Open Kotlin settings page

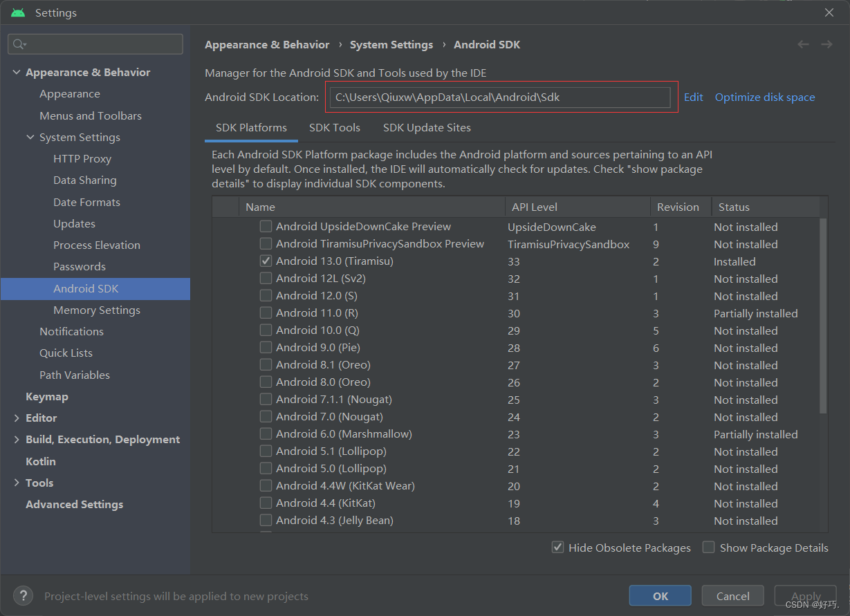click(x=41, y=461)
